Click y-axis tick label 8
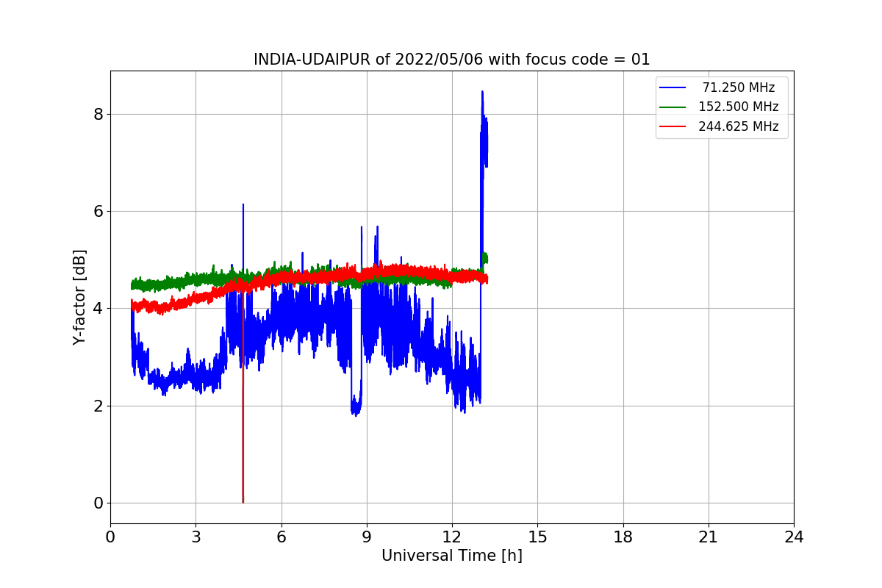882x588 pixels. click(x=98, y=114)
